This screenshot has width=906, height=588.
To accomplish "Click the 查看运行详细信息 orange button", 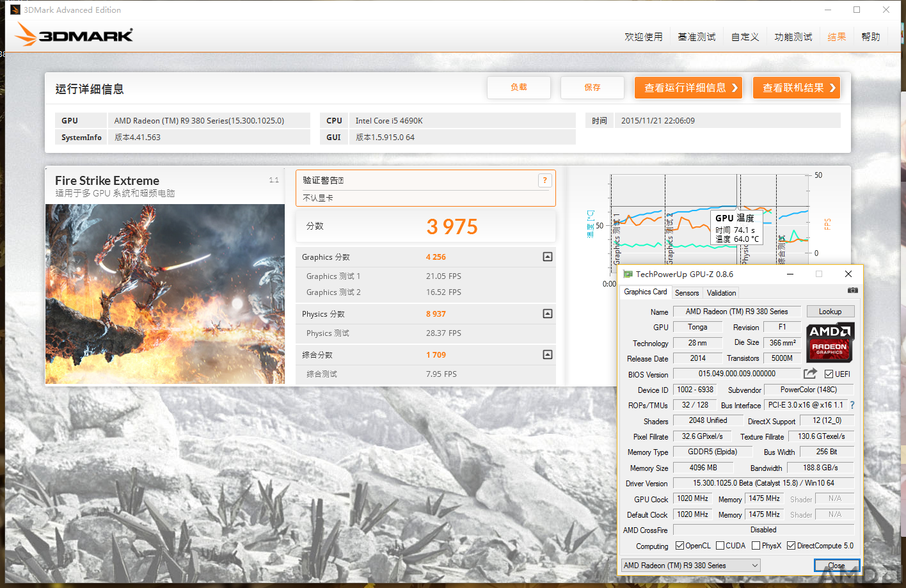I will (688, 88).
